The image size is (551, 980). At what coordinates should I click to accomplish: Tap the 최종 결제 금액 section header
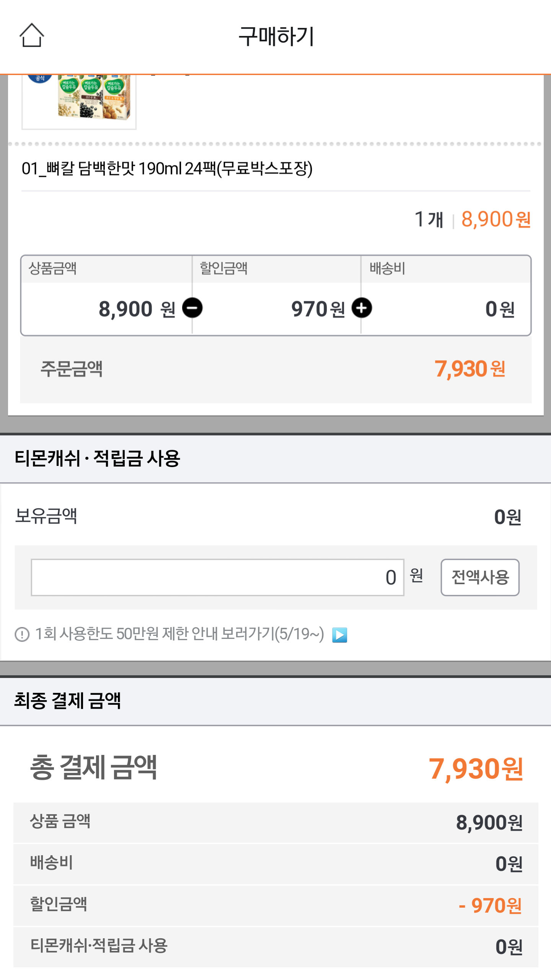pyautogui.click(x=67, y=701)
